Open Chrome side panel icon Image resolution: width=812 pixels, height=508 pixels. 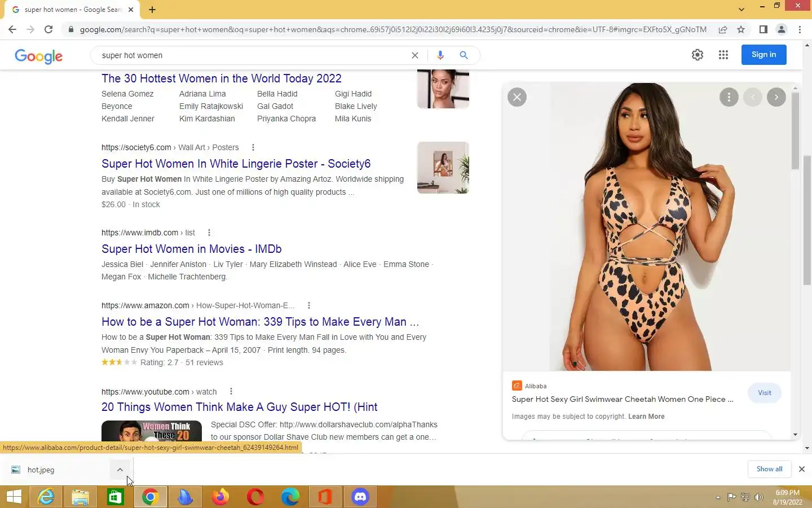763,29
